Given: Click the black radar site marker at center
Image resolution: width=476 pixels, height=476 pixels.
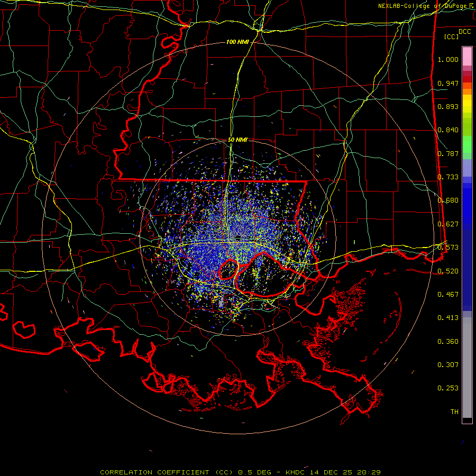Looking at the screenshot, I should [239, 237].
